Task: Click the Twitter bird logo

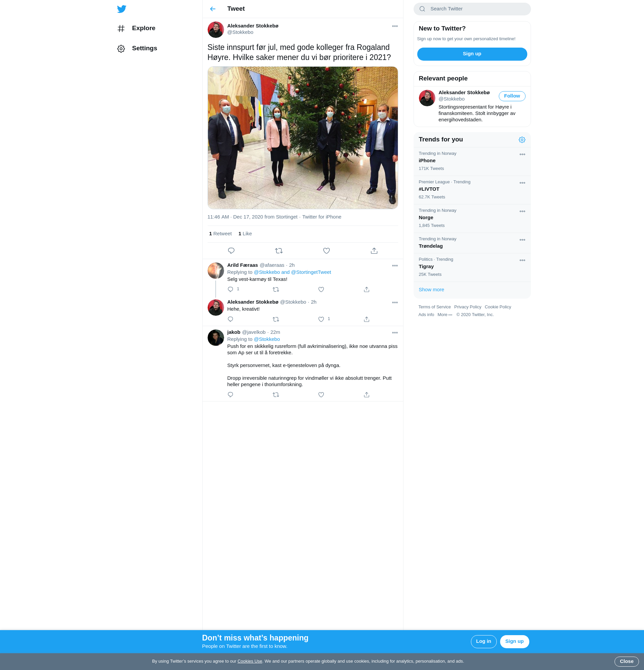Action: click(121, 9)
